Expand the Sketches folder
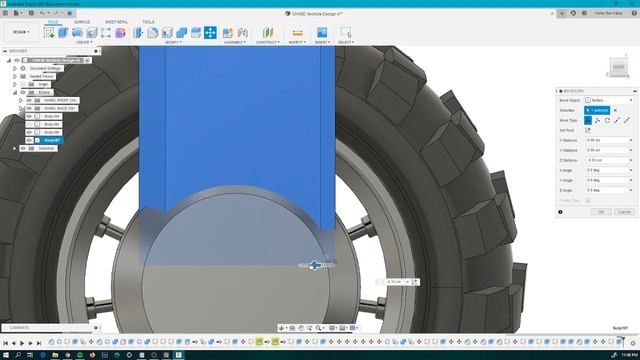The image size is (640, 360). tap(15, 148)
